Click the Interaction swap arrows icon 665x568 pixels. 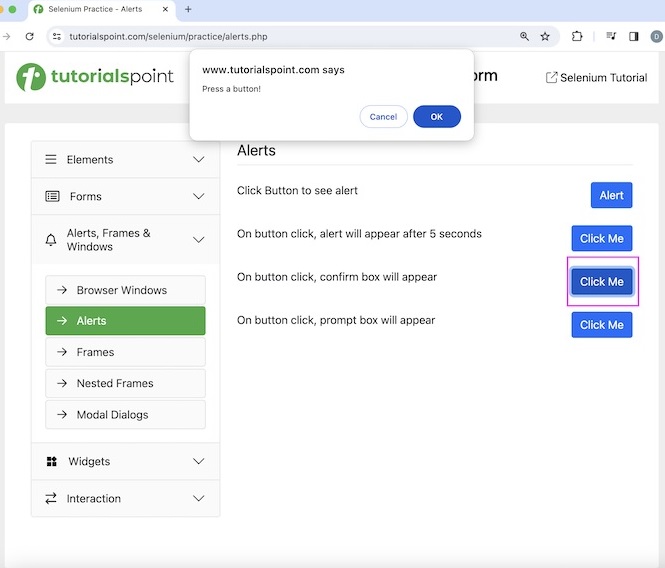click(x=51, y=498)
